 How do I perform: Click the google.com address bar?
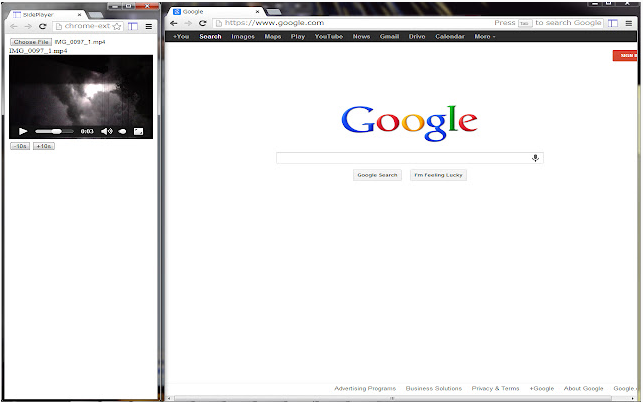pos(408,23)
